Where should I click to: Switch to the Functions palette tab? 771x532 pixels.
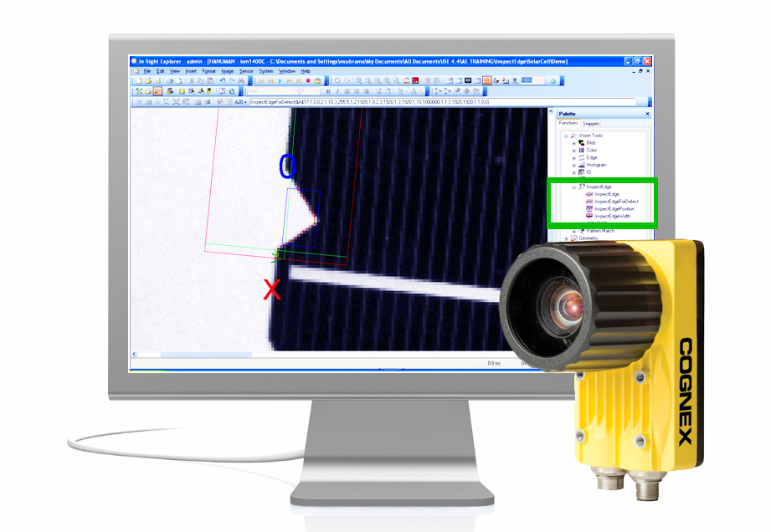[568, 123]
